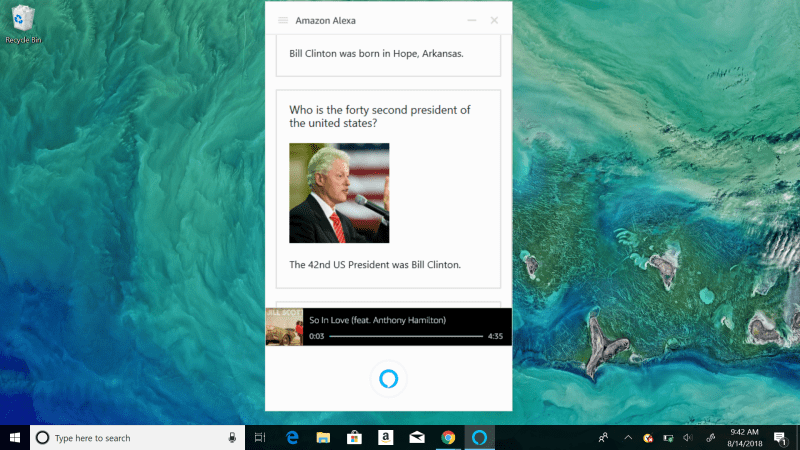Click the security shield tray icon

click(x=648, y=438)
